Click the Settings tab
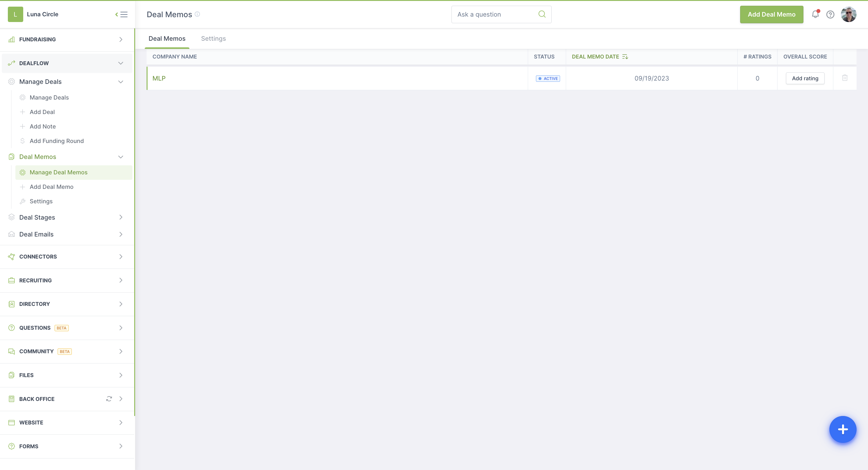Image resolution: width=868 pixels, height=470 pixels. point(214,38)
